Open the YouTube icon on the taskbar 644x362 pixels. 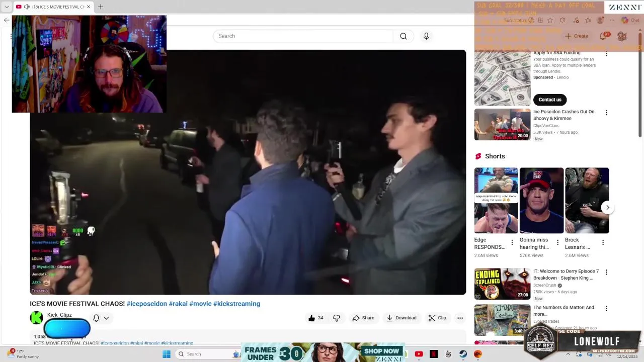click(419, 354)
